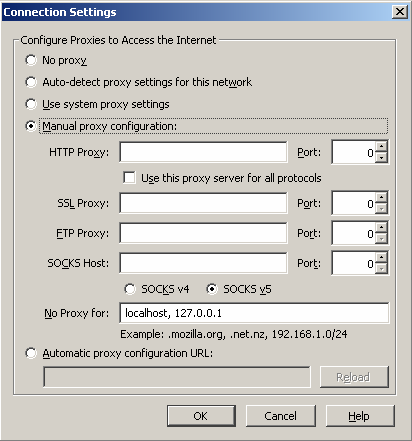Click into the SOCKS Host text field
Image resolution: width=412 pixels, height=441 pixels.
point(203,263)
